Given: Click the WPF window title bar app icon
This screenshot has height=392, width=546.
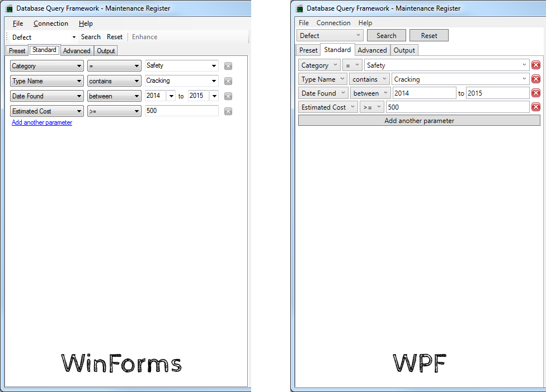Looking at the screenshot, I should tap(299, 9).
